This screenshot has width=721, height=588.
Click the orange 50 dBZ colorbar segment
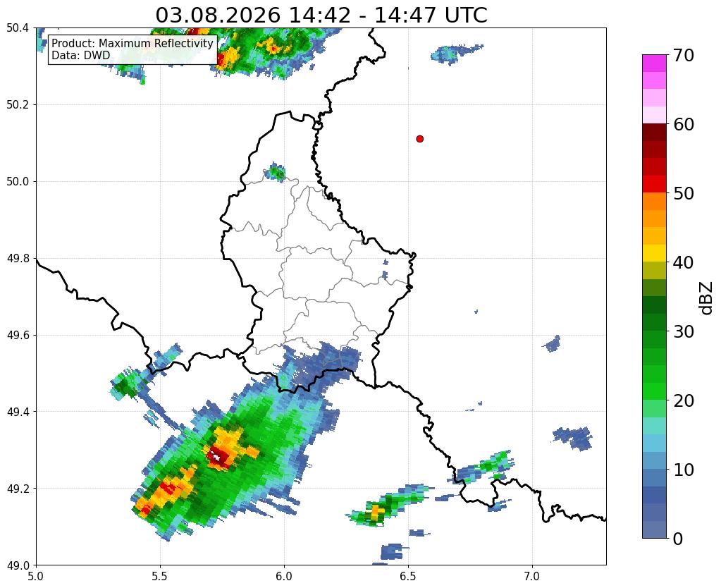pyautogui.click(x=654, y=202)
